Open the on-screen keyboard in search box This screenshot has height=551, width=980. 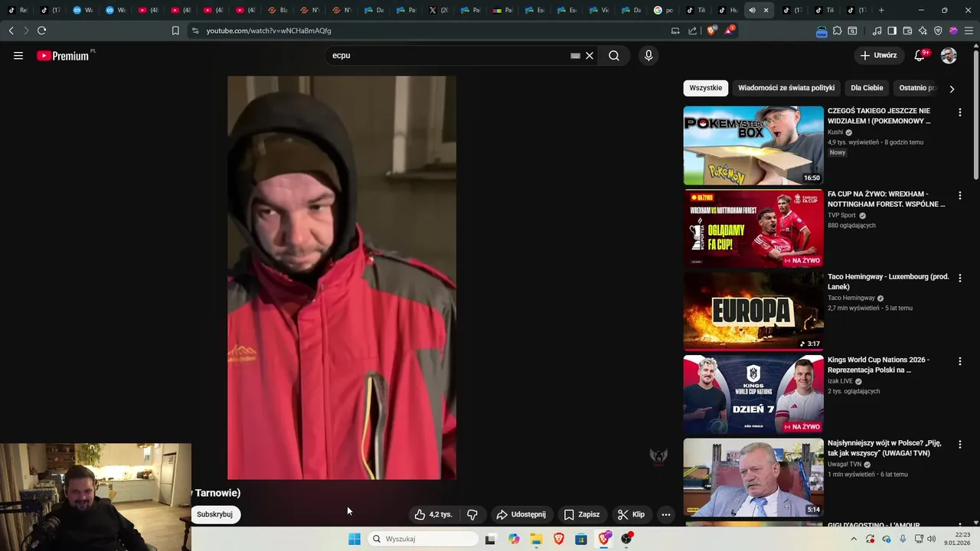[575, 56]
